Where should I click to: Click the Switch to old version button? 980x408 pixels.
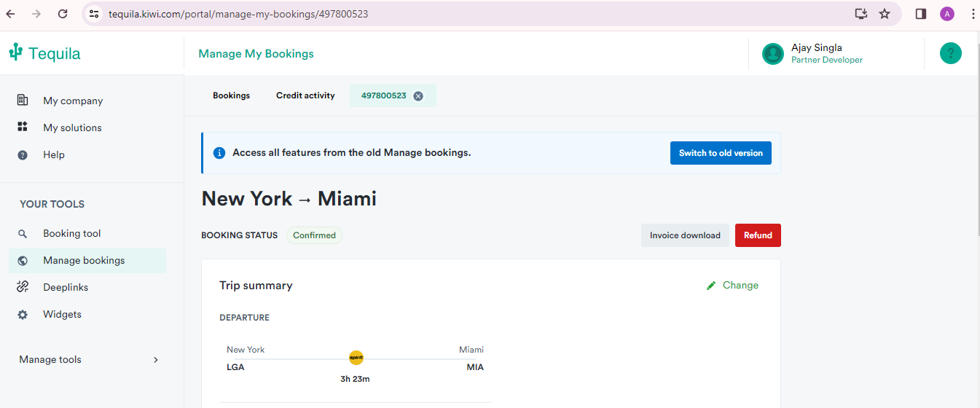coord(721,153)
